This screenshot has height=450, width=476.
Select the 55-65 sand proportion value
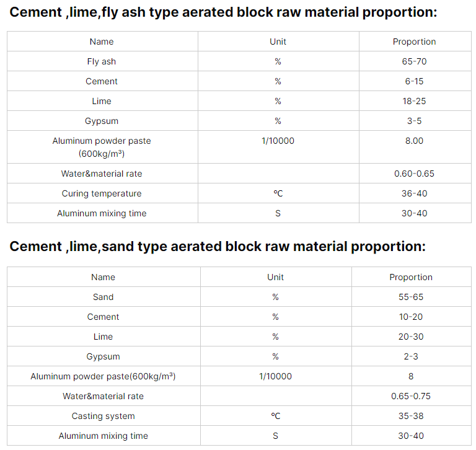pyautogui.click(x=411, y=297)
